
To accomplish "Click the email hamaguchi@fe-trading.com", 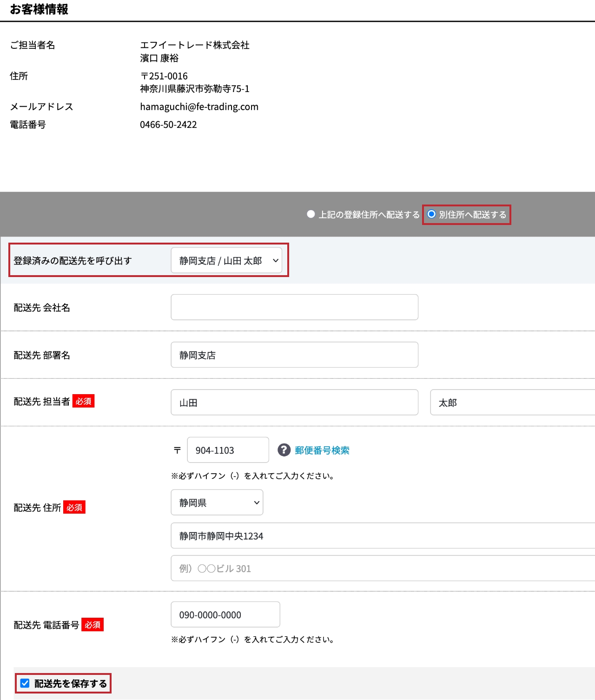I will [199, 107].
